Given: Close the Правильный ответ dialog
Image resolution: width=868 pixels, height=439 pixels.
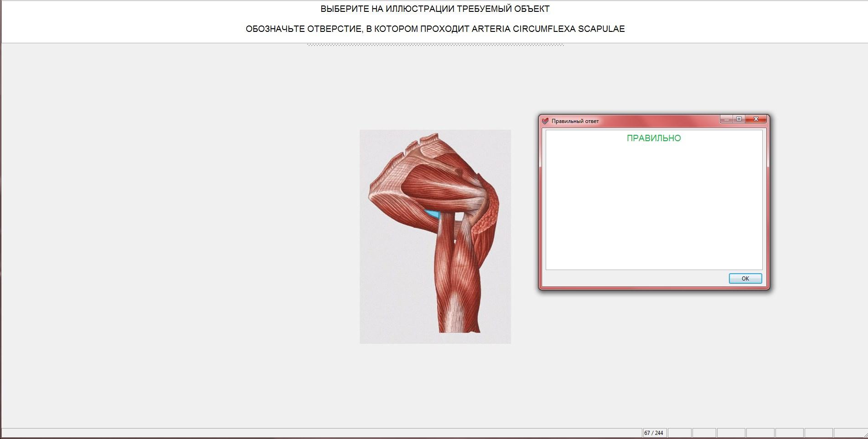Looking at the screenshot, I should 756,119.
